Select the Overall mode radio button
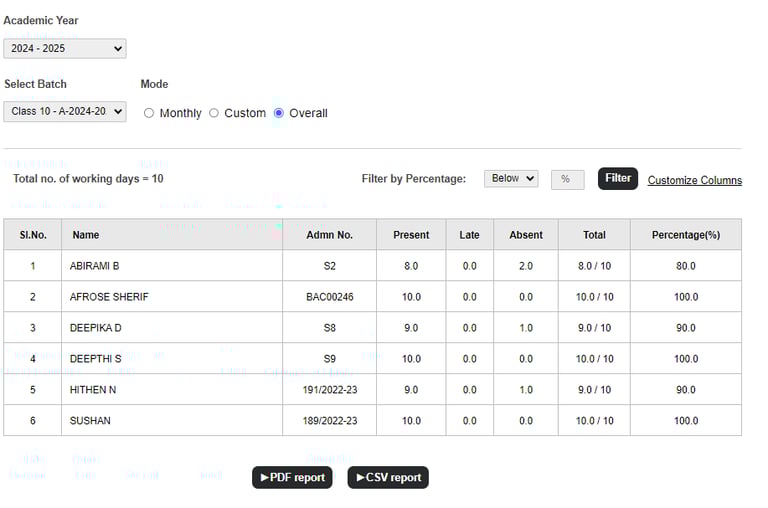Viewport: 768px width, 508px height. pos(279,113)
